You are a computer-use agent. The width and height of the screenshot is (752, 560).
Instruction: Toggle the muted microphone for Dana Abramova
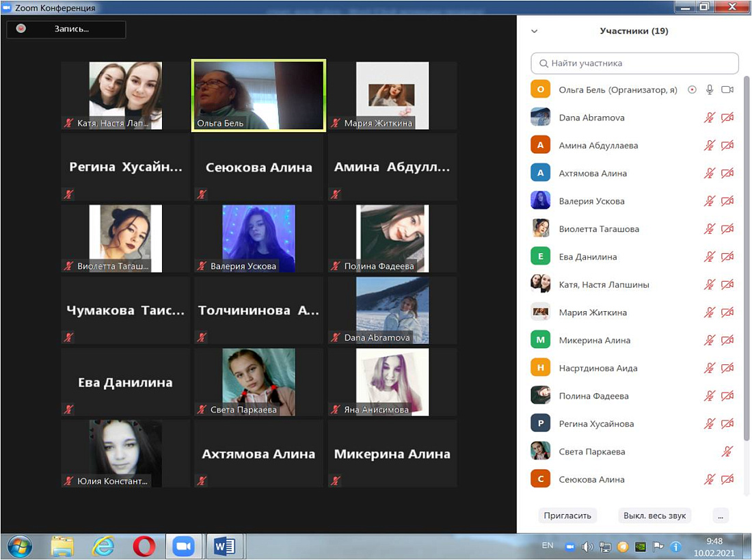710,118
